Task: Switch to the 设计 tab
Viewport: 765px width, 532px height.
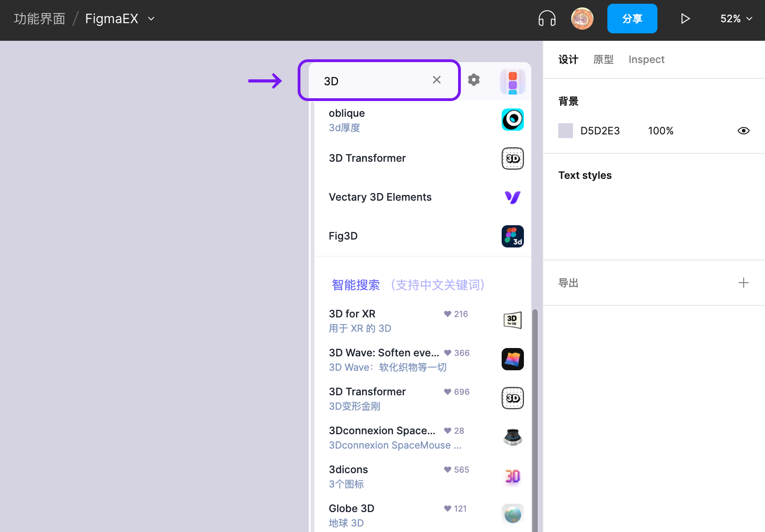Action: [568, 59]
